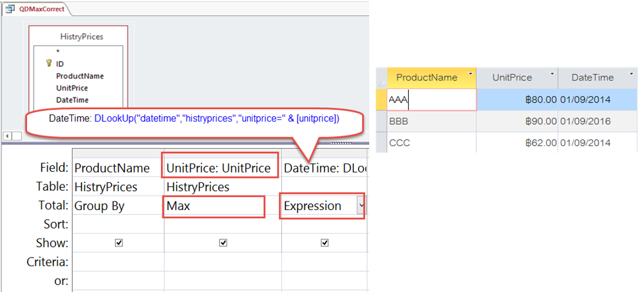
Task: Click the AAA product name cell
Action: click(x=430, y=100)
